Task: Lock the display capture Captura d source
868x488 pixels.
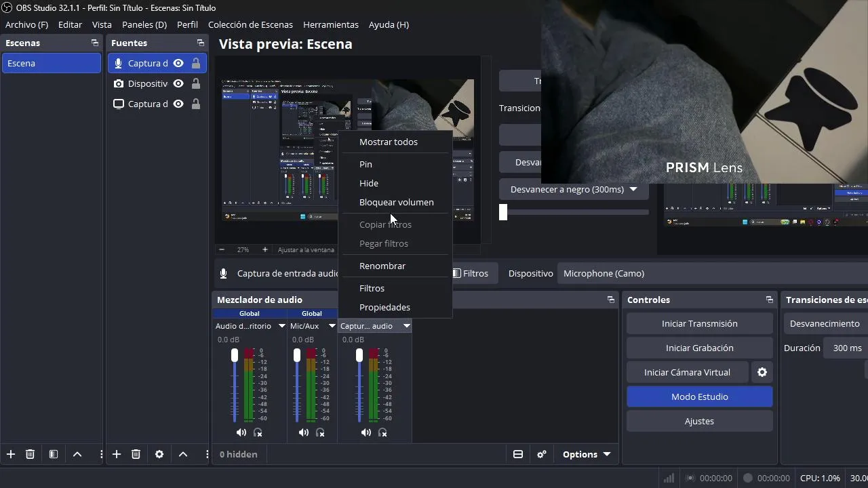Action: pyautogui.click(x=196, y=104)
